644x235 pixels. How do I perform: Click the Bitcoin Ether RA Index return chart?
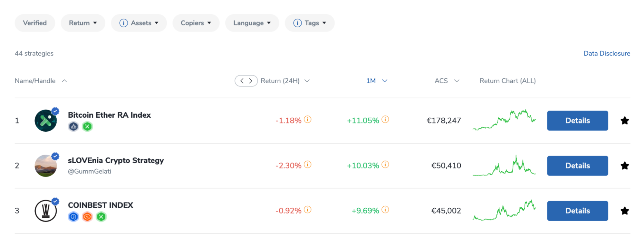504,120
